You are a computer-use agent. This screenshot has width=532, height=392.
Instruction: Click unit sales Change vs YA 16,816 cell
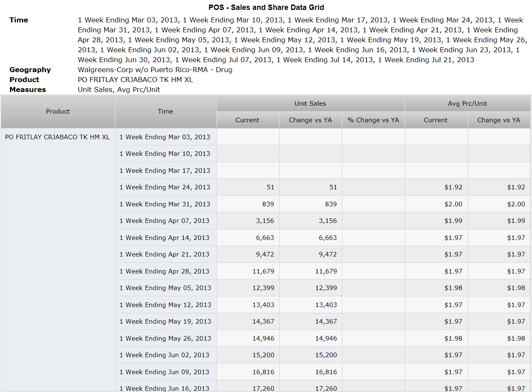pos(311,372)
